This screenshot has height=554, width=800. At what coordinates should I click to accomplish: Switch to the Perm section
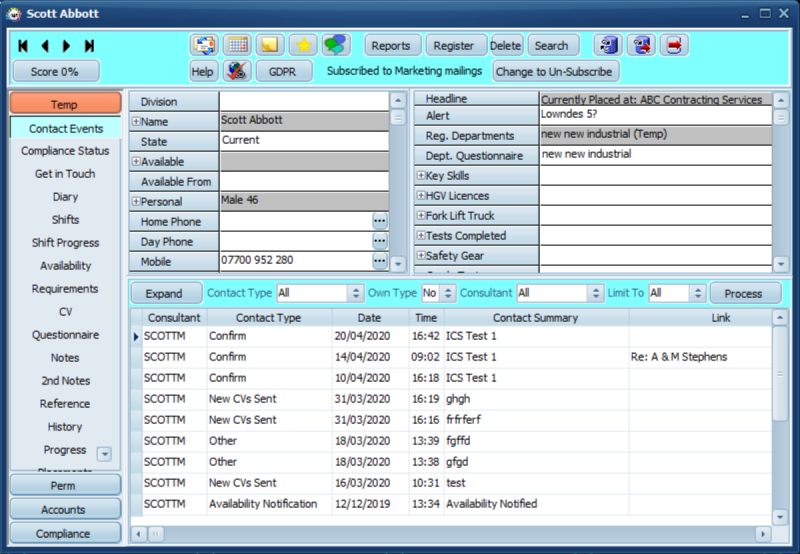(65, 485)
